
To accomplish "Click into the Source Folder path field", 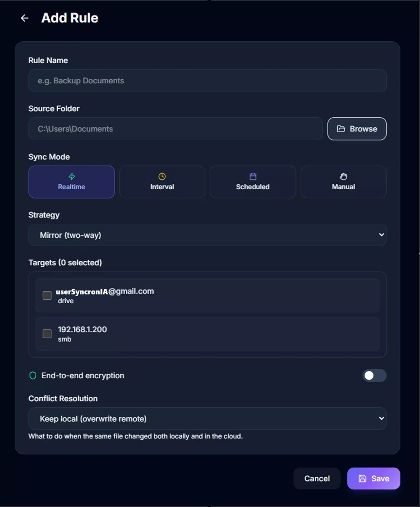I will click(176, 129).
